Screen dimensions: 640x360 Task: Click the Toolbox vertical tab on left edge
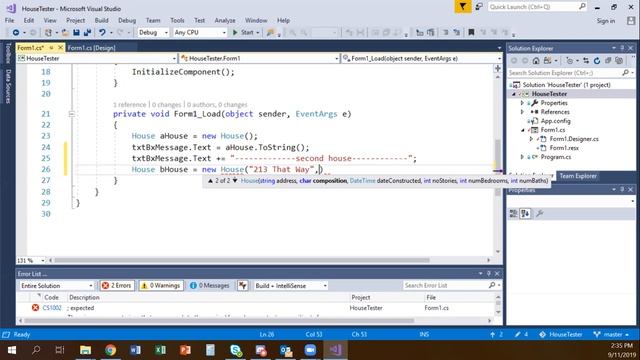tap(8, 53)
